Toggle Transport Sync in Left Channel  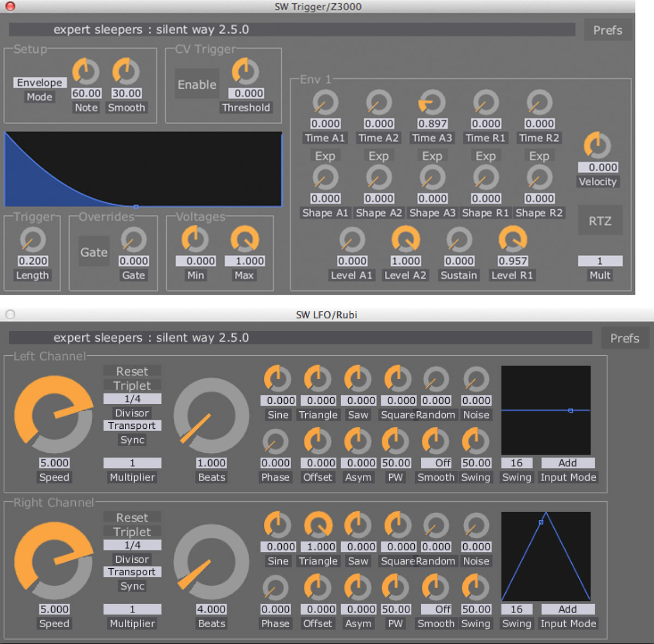point(132,426)
